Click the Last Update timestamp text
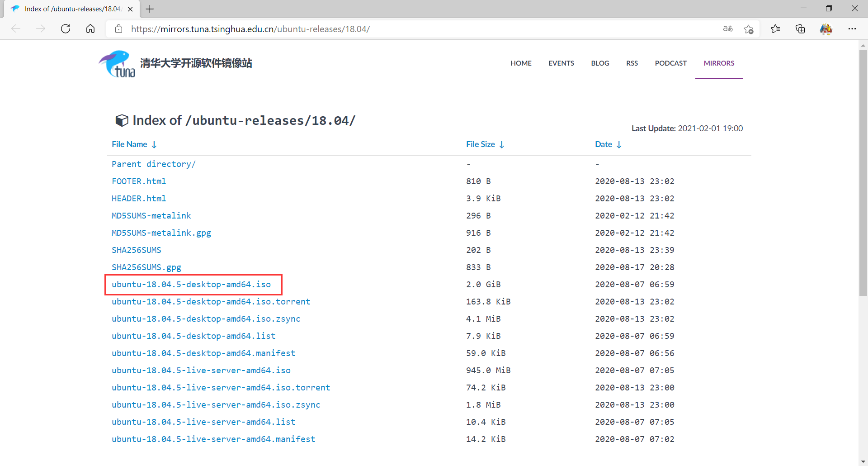The image size is (868, 466). click(x=687, y=128)
